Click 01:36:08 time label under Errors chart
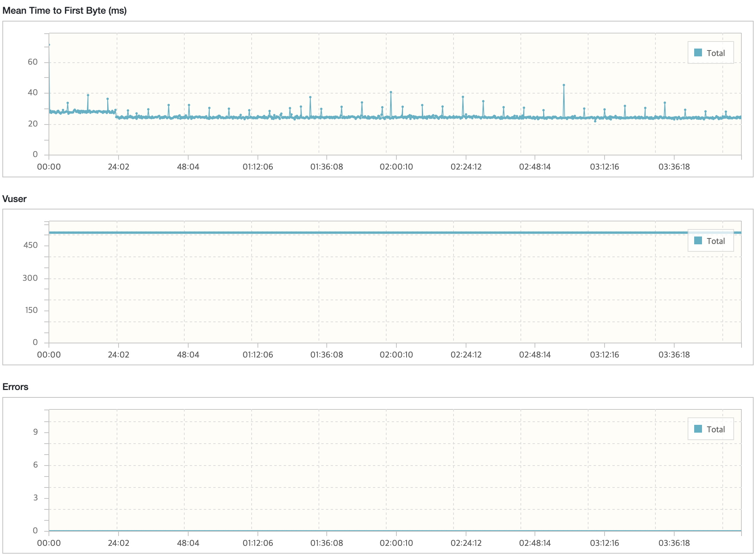 tap(327, 543)
